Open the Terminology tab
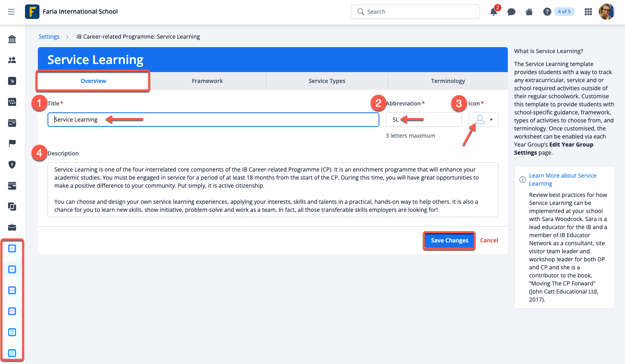 [x=448, y=81]
